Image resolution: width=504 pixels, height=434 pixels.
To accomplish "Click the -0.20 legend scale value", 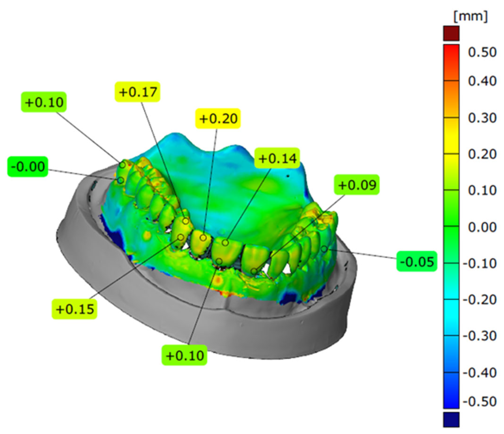I will (480, 300).
